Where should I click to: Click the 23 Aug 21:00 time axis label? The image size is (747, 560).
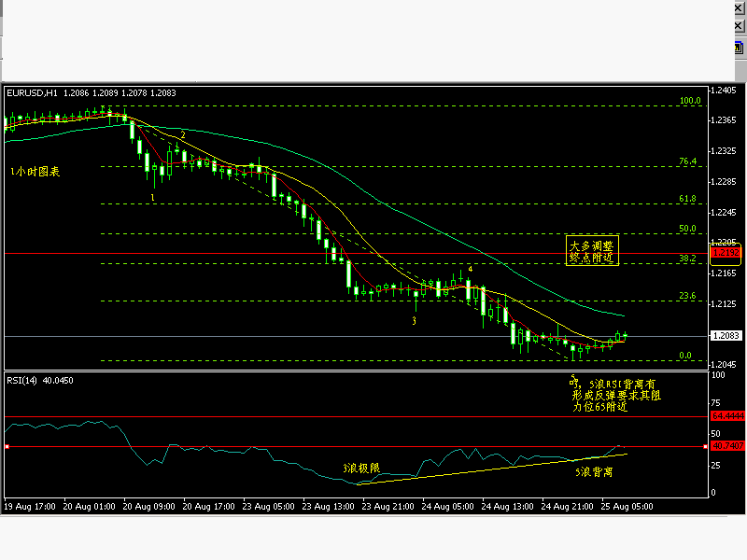click(388, 507)
